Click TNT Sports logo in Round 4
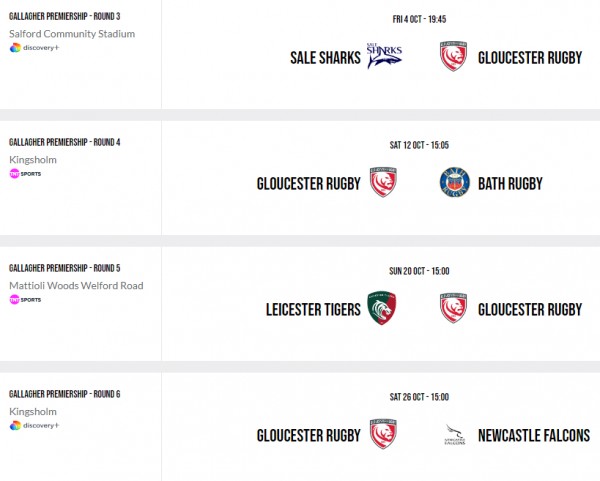 click(26, 174)
